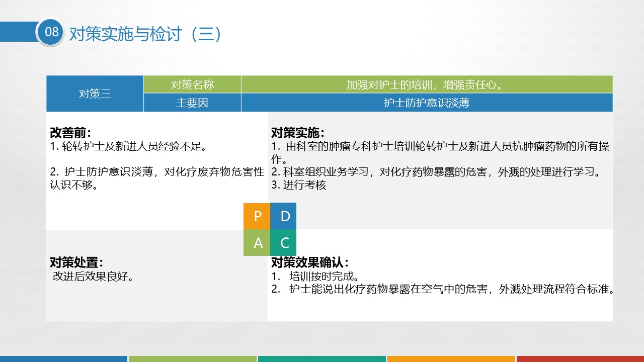Click the cell 护士防护意识淡薄
Viewport: 644px width, 362px height.
pos(427,103)
